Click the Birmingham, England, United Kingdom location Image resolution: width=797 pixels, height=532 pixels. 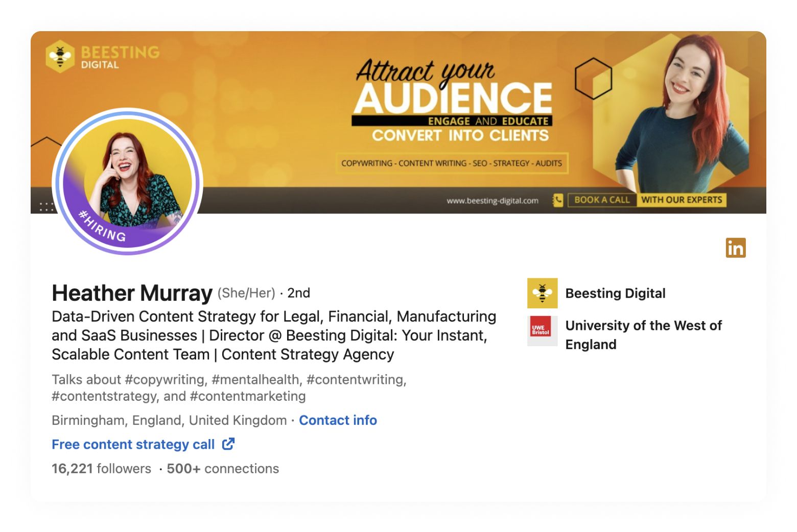pos(169,420)
